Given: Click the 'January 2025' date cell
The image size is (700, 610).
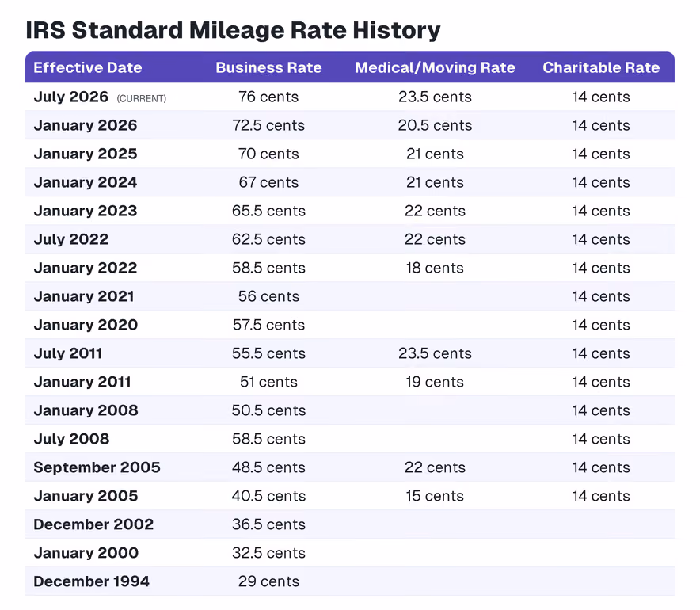Looking at the screenshot, I should [86, 154].
